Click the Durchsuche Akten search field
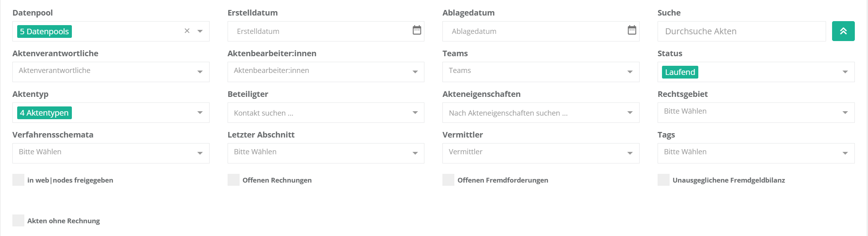Screen dimensions: 868x236 [741, 31]
